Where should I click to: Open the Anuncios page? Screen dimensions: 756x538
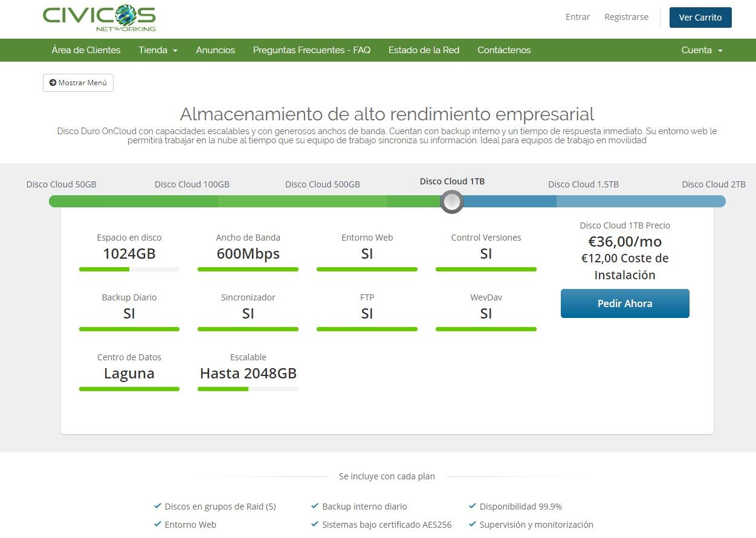click(x=215, y=50)
